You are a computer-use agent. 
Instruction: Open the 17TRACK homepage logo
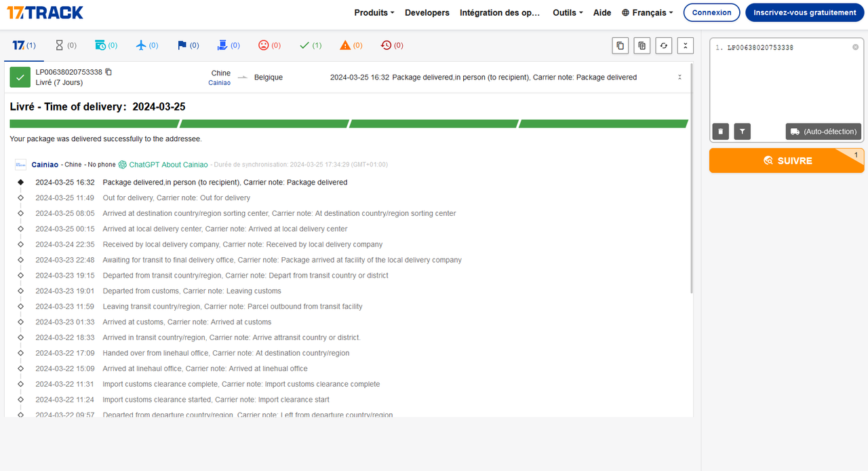(45, 12)
